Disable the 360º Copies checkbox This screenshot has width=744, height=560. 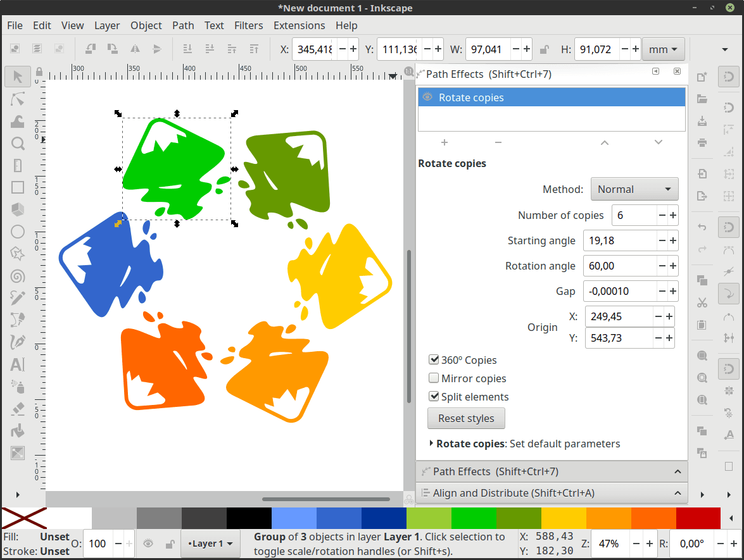coord(434,360)
